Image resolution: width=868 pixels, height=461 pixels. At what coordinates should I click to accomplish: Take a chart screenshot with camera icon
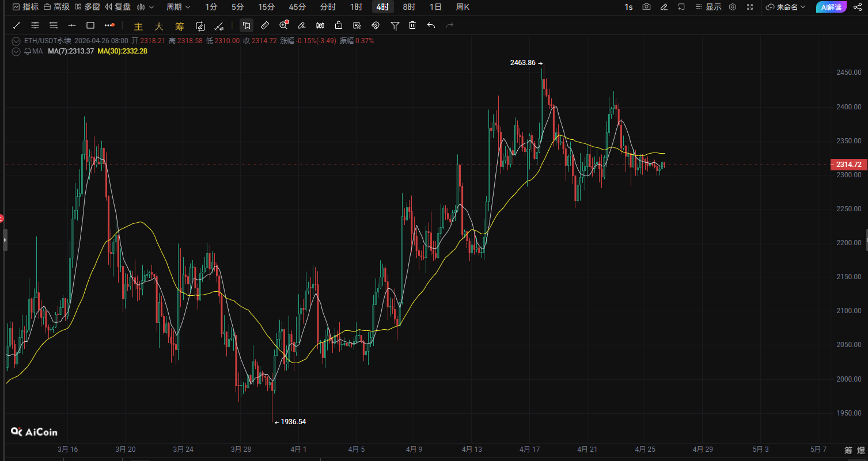coord(647,7)
